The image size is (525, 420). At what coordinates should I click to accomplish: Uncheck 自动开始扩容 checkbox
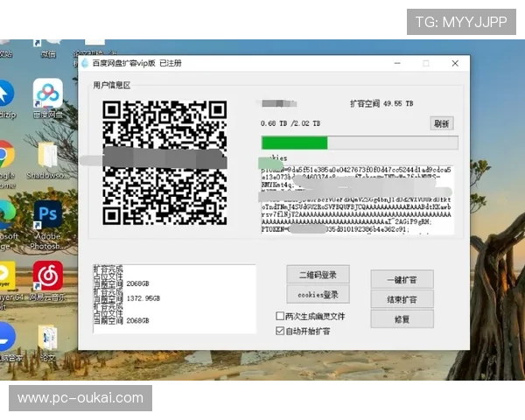pos(280,331)
